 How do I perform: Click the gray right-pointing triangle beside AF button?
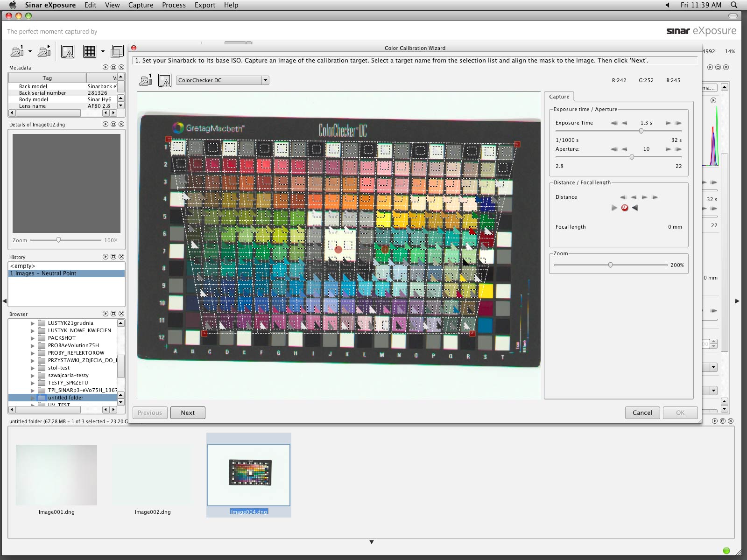pyautogui.click(x=614, y=208)
